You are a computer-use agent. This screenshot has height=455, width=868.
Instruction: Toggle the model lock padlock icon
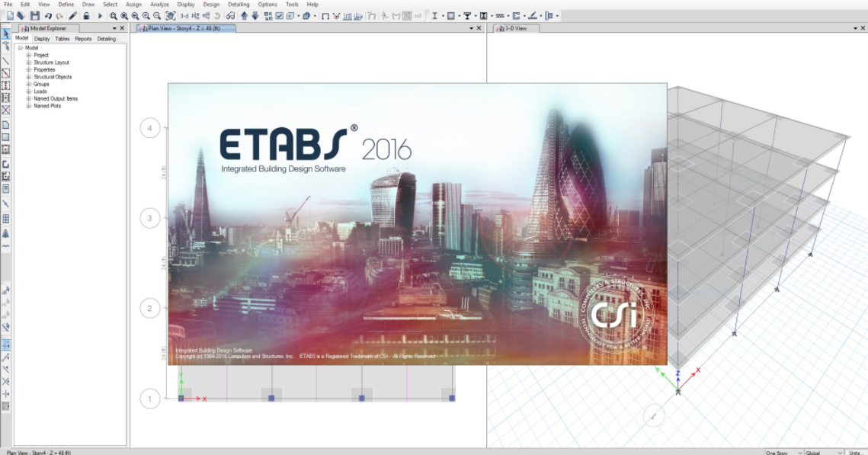click(x=86, y=16)
